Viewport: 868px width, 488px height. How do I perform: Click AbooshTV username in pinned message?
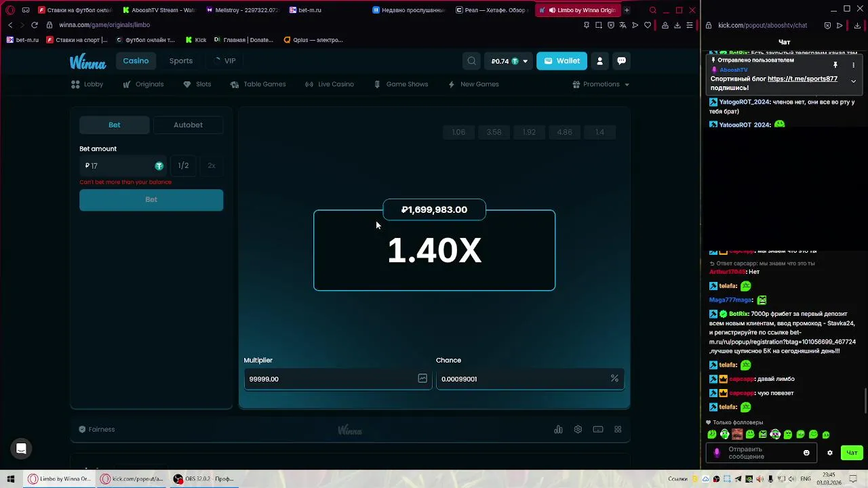pyautogui.click(x=734, y=70)
